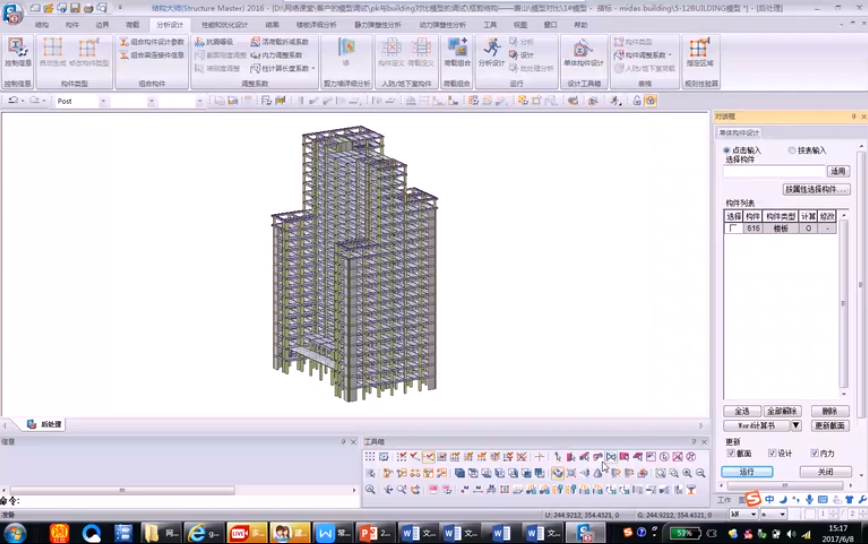Click the 设计 run button
Viewport: 868px width, 544px height.
521,55
